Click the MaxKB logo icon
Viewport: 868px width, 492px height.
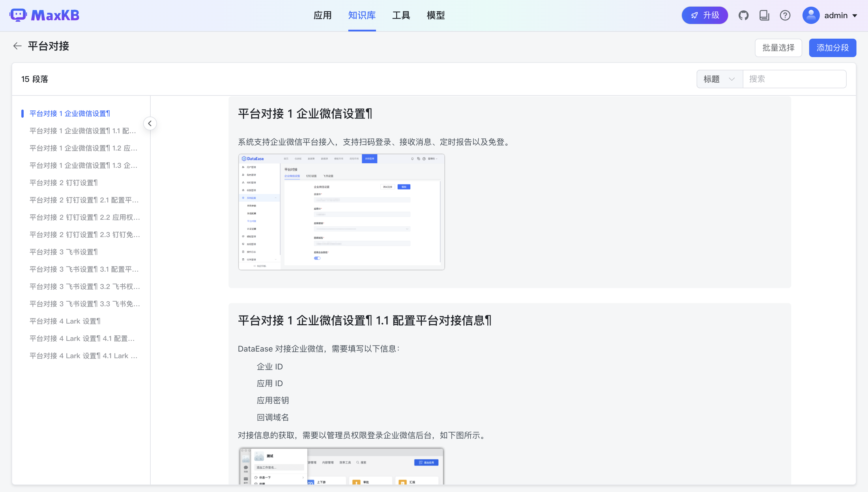click(x=18, y=15)
